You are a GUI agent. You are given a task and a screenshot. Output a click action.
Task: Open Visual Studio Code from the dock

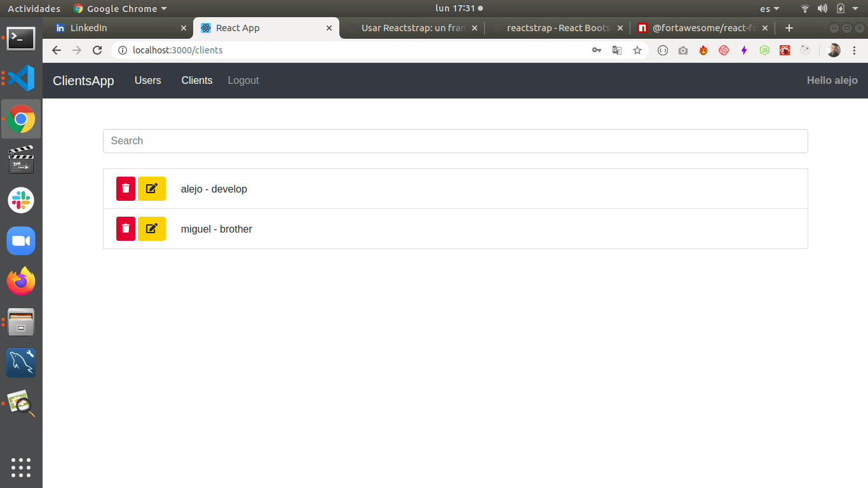coord(21,78)
